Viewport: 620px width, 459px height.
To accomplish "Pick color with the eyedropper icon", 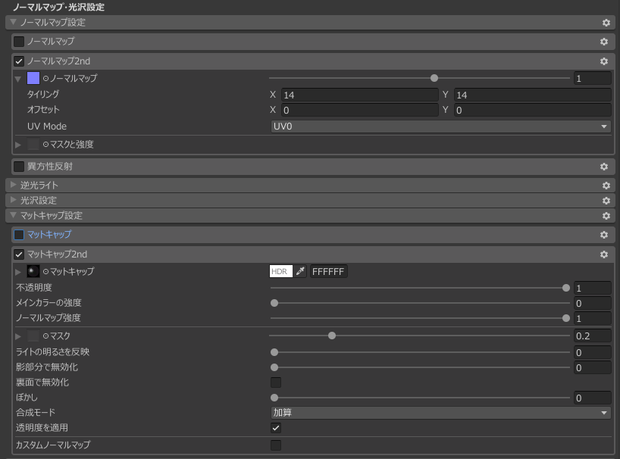I will click(300, 271).
